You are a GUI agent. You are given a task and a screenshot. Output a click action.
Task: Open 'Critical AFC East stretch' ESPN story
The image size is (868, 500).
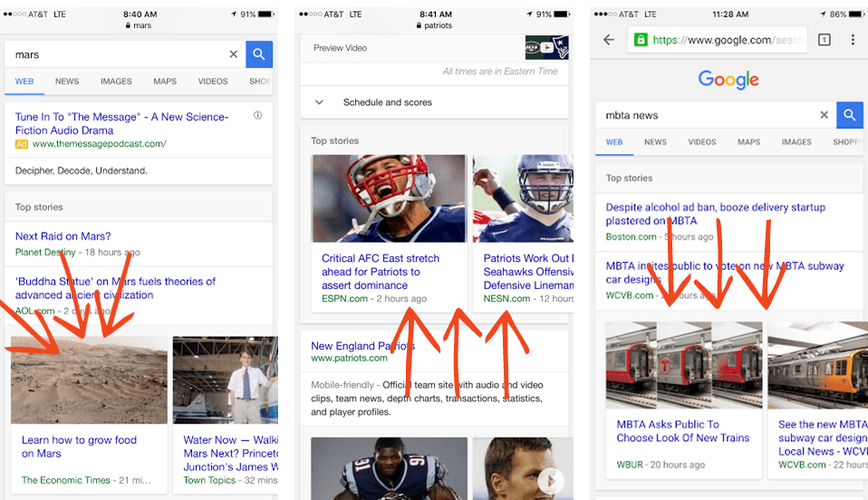381,272
